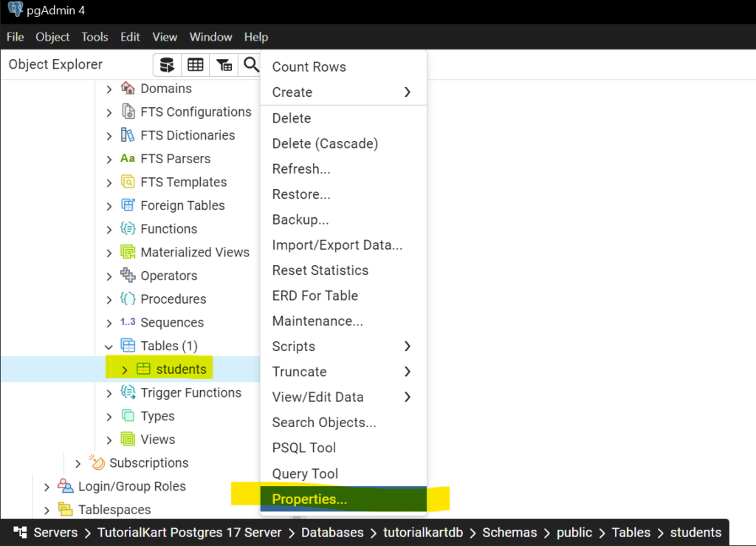Click the FTS Parsers Aa icon
This screenshot has width=756, height=546.
point(128,158)
